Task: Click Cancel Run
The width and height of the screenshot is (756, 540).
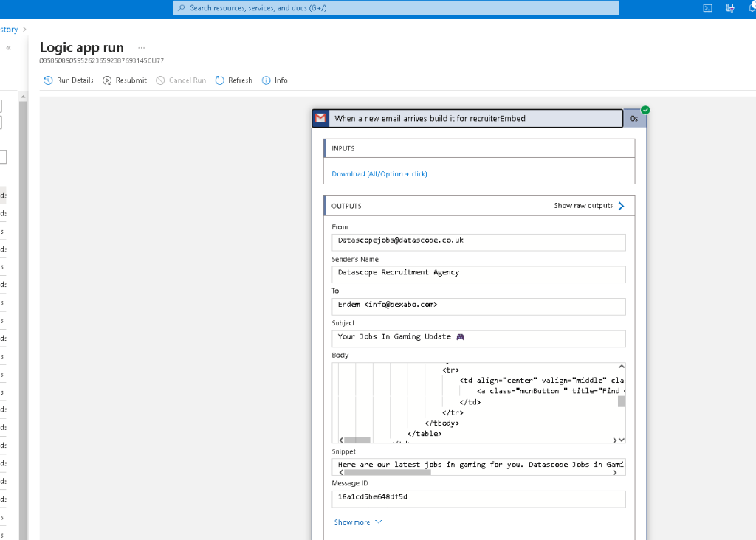Action: point(181,80)
